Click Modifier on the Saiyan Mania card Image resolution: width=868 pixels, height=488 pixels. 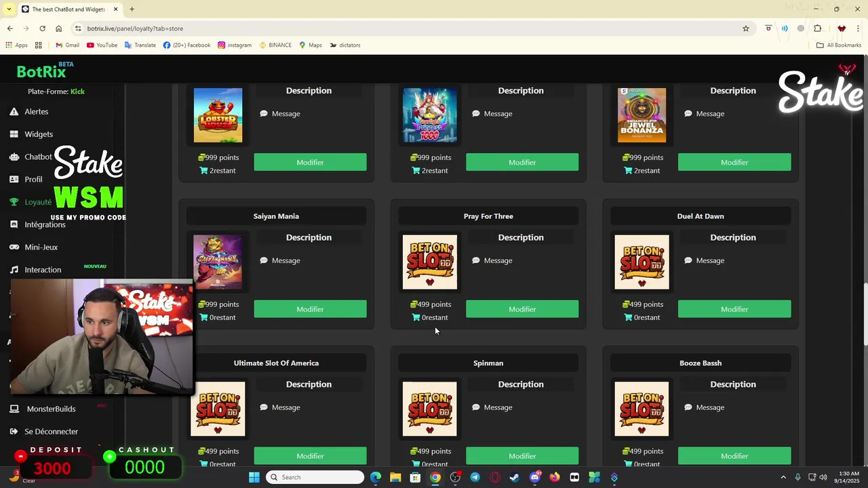(x=310, y=309)
